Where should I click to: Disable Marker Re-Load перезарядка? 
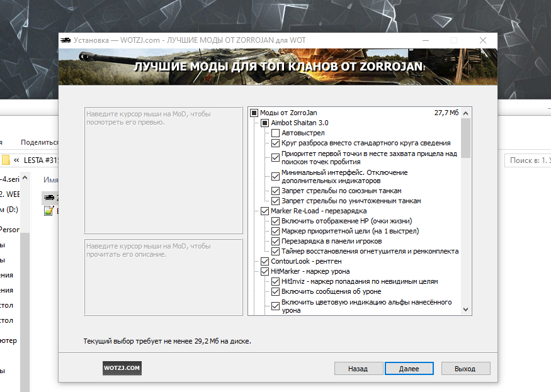point(264,211)
